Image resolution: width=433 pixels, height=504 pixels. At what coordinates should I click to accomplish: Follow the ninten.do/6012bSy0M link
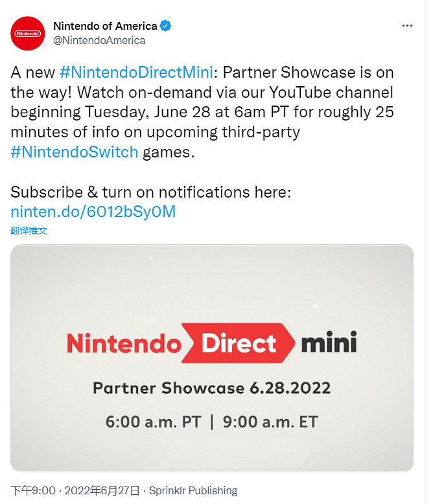[x=93, y=211]
